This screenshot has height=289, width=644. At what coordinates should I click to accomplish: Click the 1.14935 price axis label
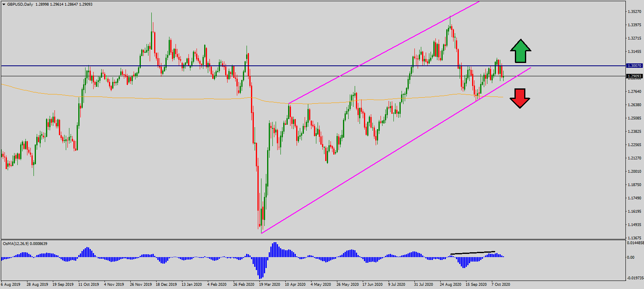634,225
